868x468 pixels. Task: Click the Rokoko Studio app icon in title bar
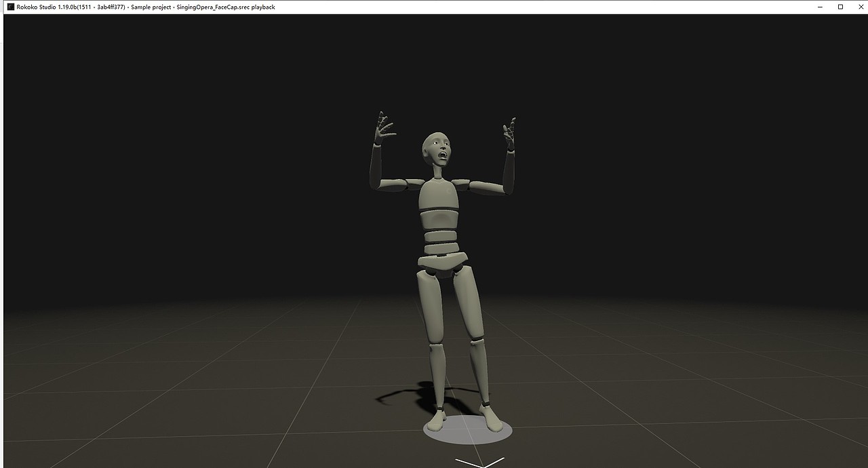[10, 7]
